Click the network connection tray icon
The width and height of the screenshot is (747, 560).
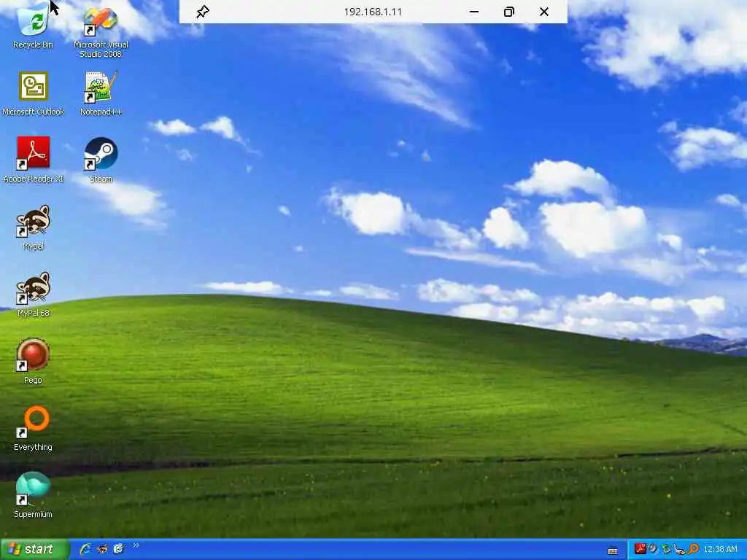(x=679, y=550)
